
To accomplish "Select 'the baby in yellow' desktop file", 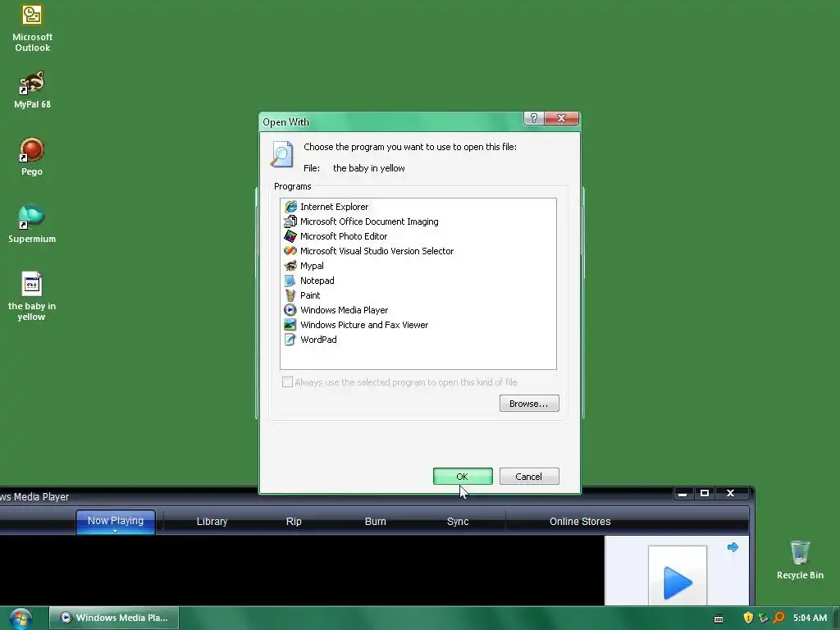I will [32, 296].
